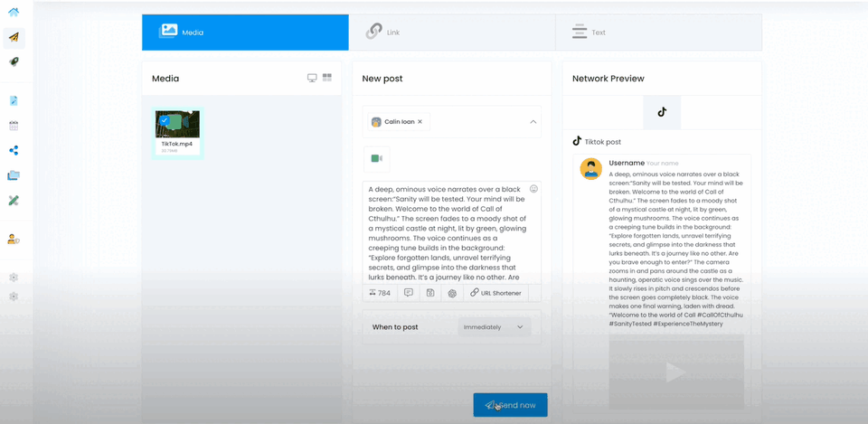Image resolution: width=868 pixels, height=424 pixels.
Task: Click the URL Shortener button
Action: [495, 293]
